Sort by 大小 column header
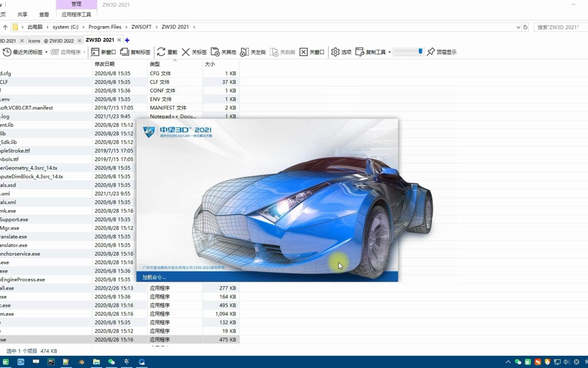Screen dimensions: 588x368 [x=221, y=64]
